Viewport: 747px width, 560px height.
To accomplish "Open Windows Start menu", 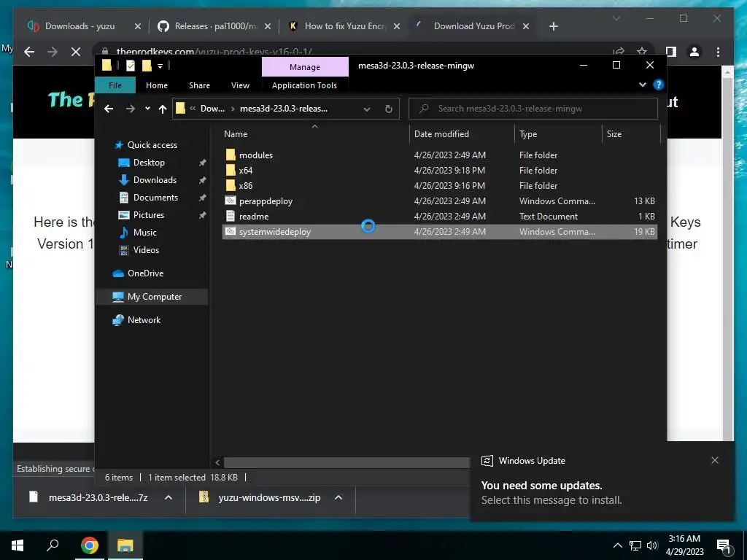I will [x=18, y=545].
